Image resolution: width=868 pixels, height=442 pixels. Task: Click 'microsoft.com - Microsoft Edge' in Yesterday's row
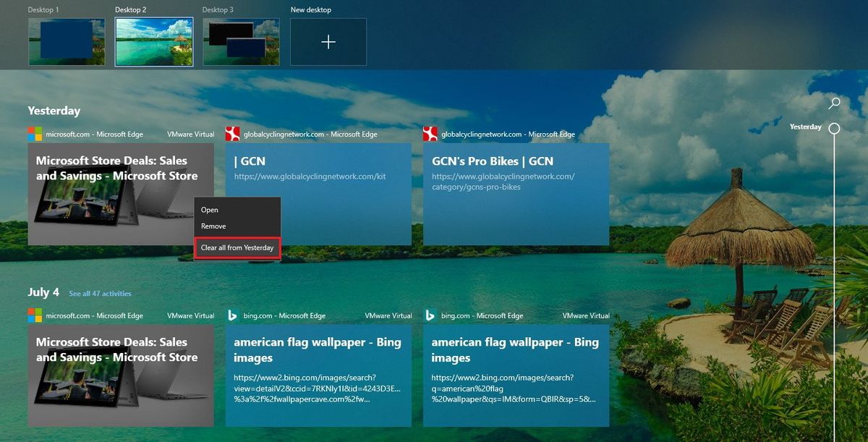[94, 134]
